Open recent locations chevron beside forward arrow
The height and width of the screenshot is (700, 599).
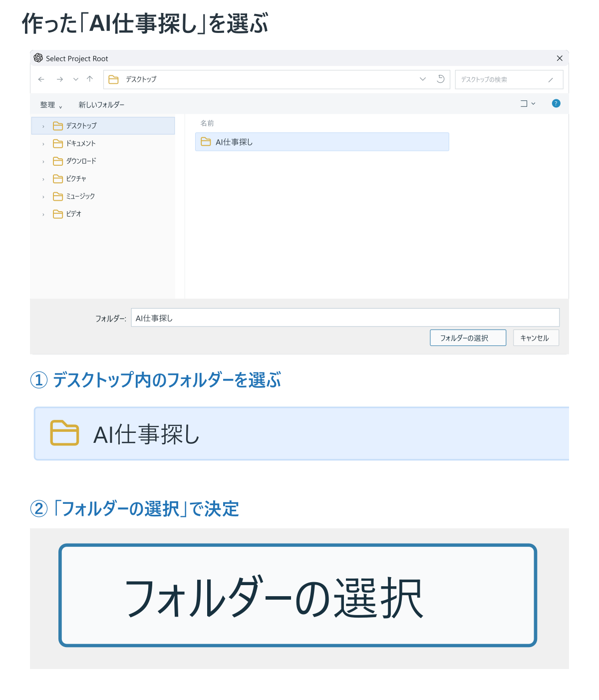(76, 79)
